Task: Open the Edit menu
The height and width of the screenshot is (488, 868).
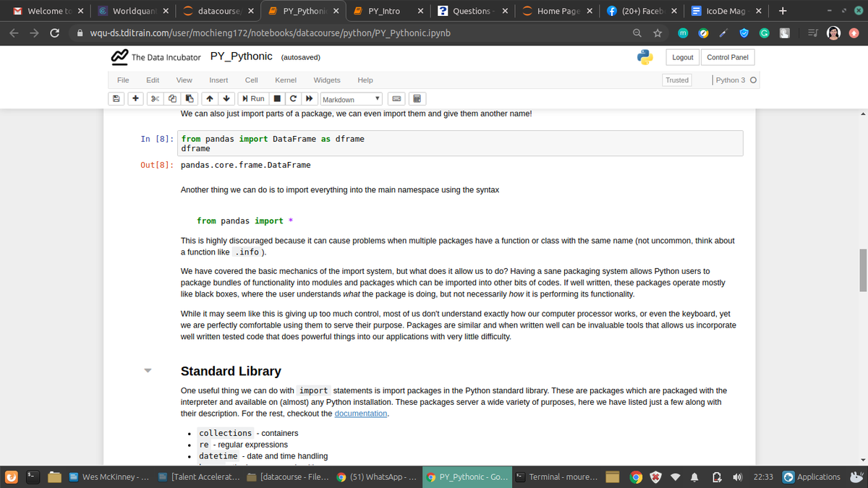Action: click(x=153, y=80)
